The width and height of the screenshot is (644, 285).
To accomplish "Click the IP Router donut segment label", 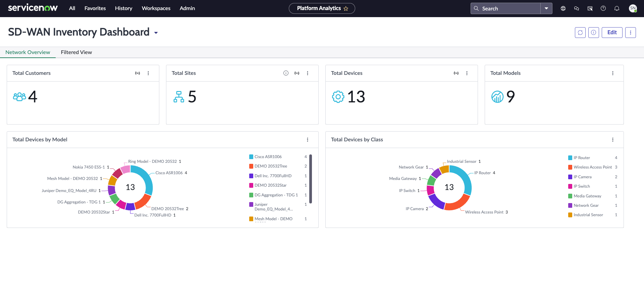I will (485, 173).
